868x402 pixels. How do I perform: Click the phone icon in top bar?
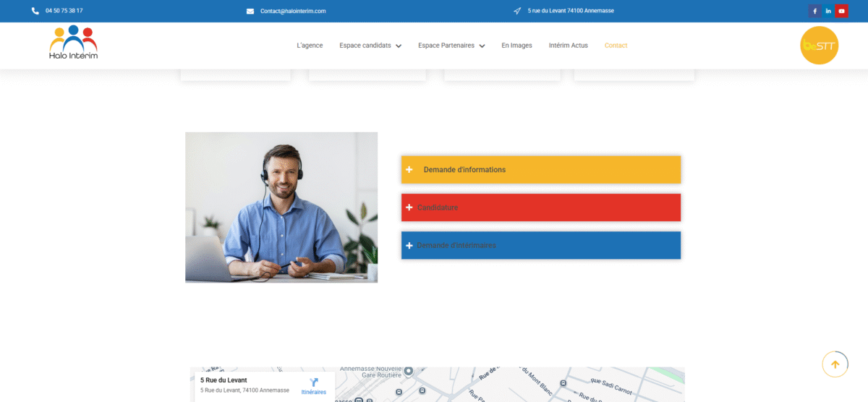point(35,11)
